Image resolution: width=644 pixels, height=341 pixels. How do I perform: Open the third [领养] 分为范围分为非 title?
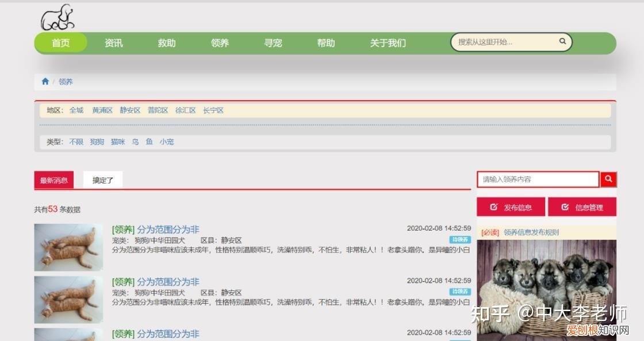pyautogui.click(x=155, y=334)
